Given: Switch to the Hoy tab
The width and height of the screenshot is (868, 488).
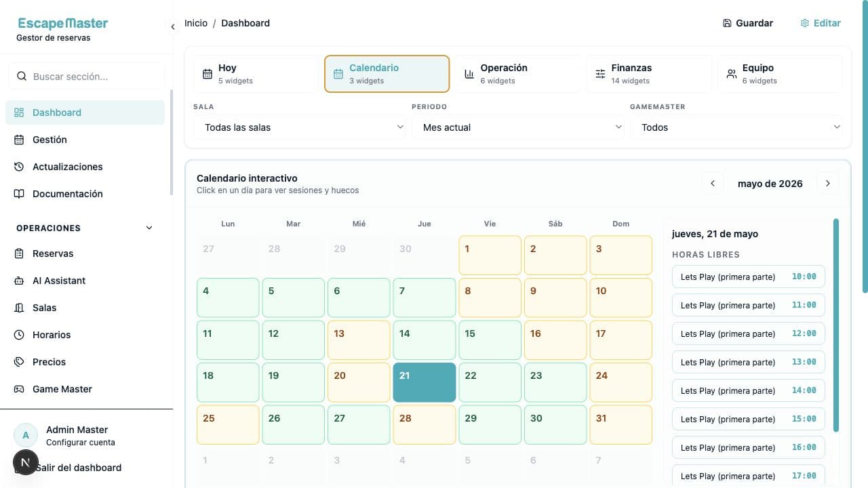Looking at the screenshot, I should tap(256, 74).
